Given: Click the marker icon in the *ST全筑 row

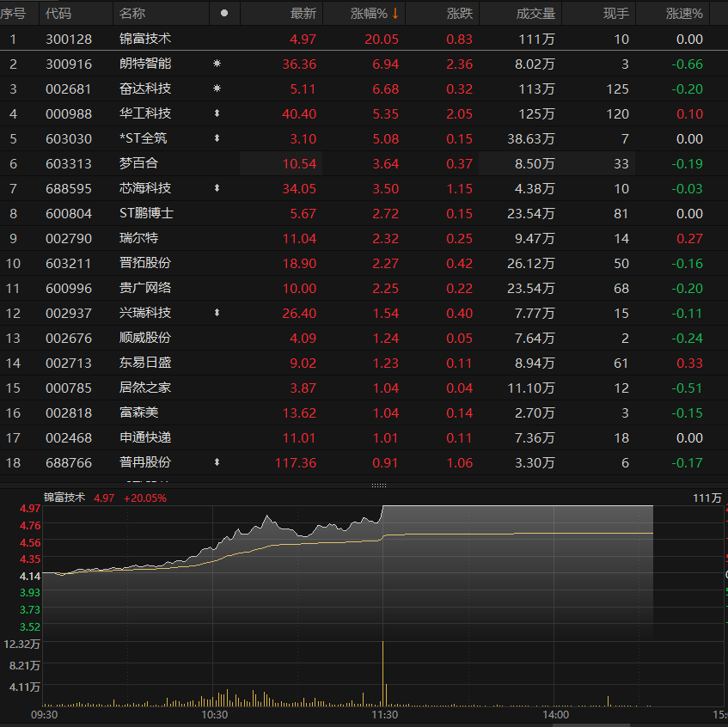Looking at the screenshot, I should pyautogui.click(x=217, y=138).
